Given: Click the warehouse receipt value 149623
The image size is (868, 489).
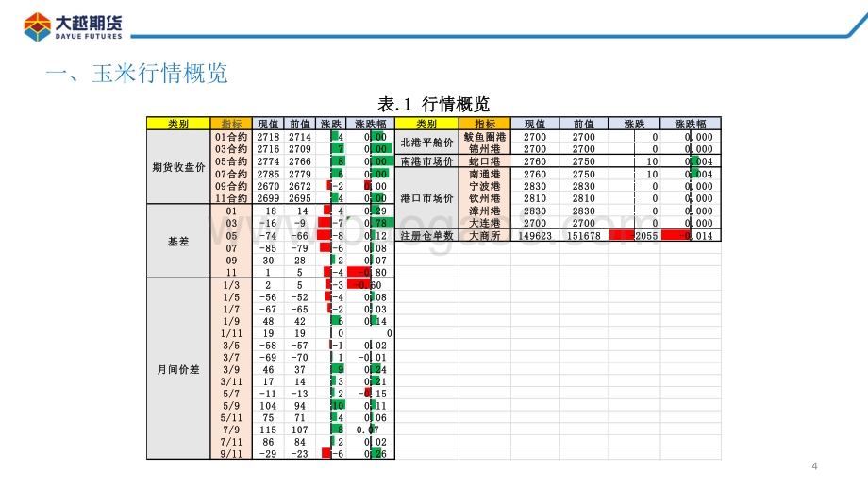Looking at the screenshot, I should (535, 236).
